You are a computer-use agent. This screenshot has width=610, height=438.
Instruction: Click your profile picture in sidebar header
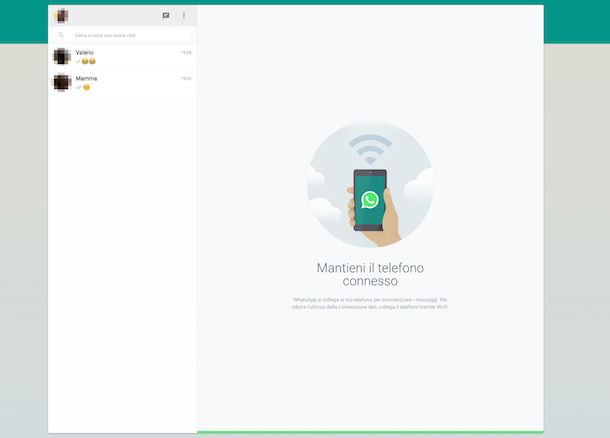click(x=61, y=16)
